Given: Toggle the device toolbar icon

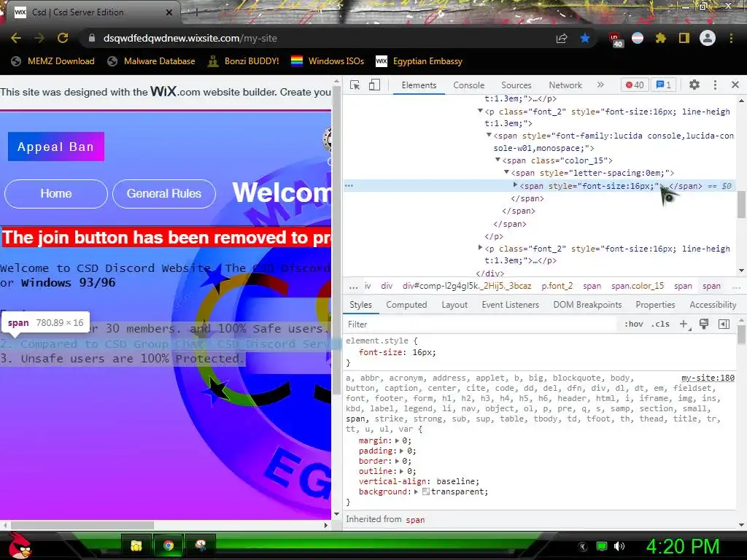Looking at the screenshot, I should [374, 85].
